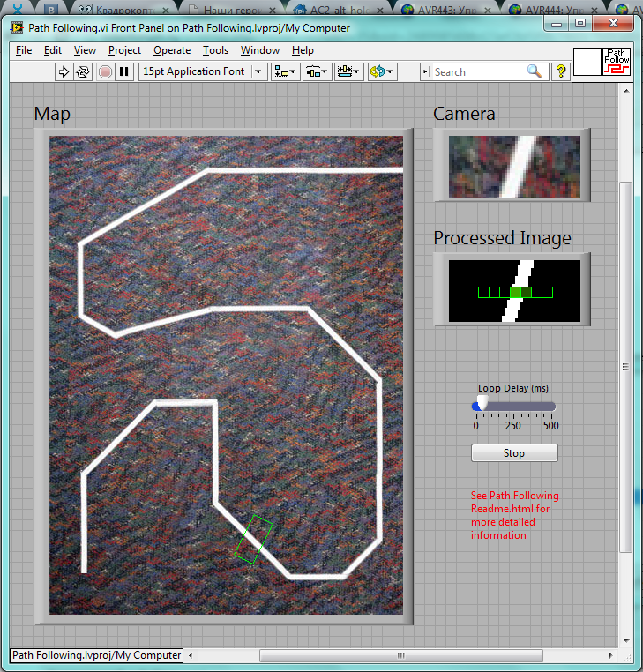Click the empty connector pane icon
The height and width of the screenshot is (672, 643).
click(587, 62)
